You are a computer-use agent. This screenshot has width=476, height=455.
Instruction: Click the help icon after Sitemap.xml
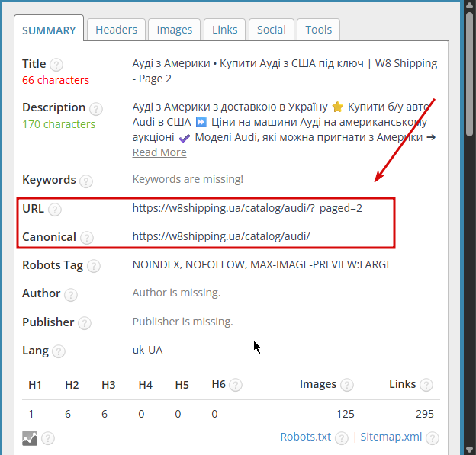pyautogui.click(x=433, y=438)
